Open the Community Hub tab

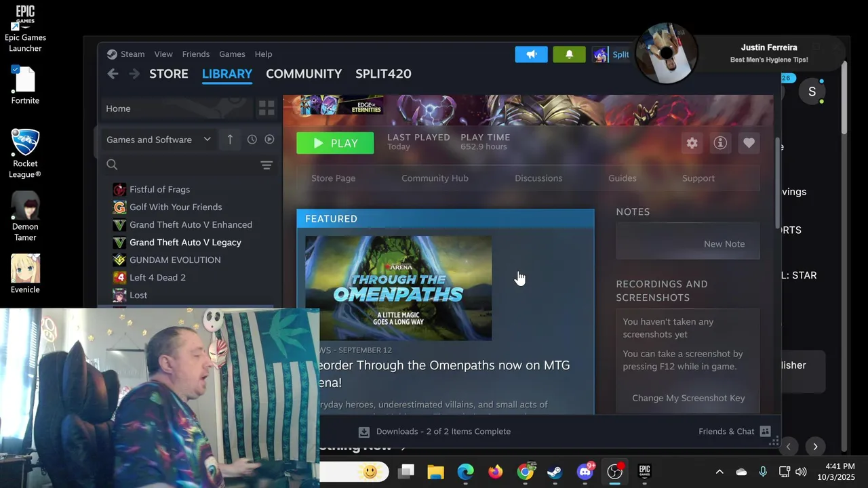[435, 178]
